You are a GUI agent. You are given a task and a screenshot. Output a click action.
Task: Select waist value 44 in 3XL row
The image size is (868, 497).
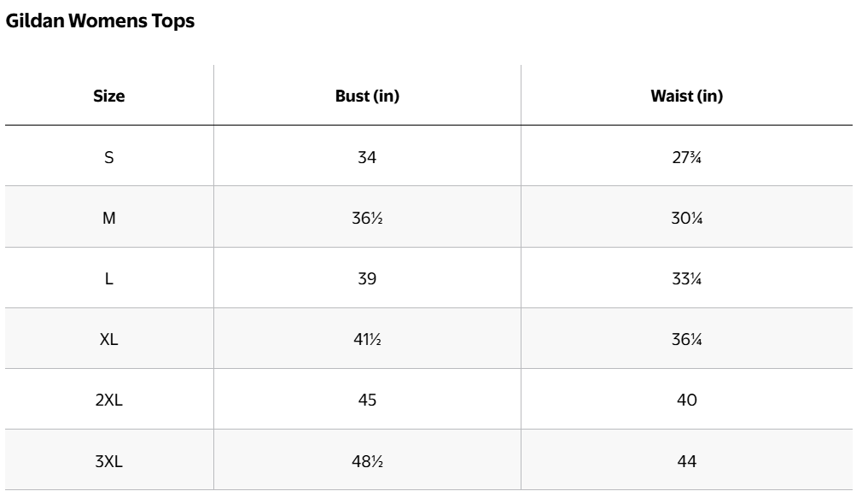click(686, 461)
